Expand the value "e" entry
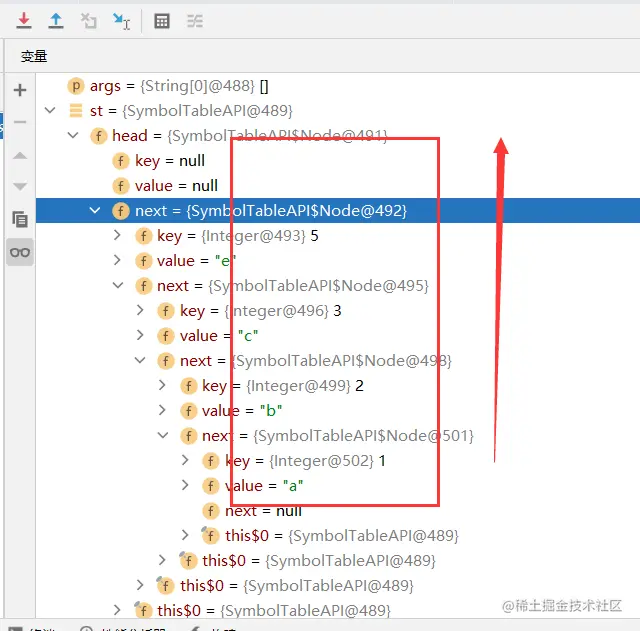 click(x=117, y=260)
